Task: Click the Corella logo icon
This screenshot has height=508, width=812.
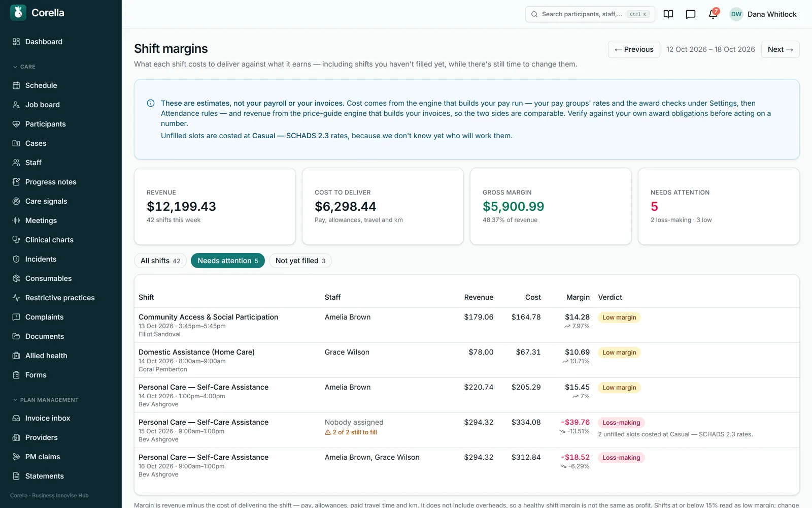Action: coord(18,13)
